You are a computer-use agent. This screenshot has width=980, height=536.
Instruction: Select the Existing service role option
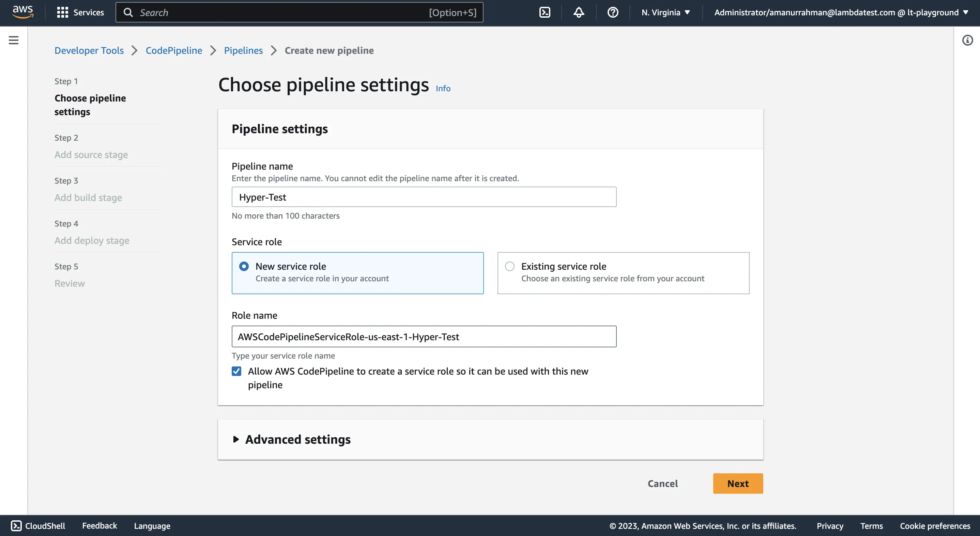pos(509,267)
